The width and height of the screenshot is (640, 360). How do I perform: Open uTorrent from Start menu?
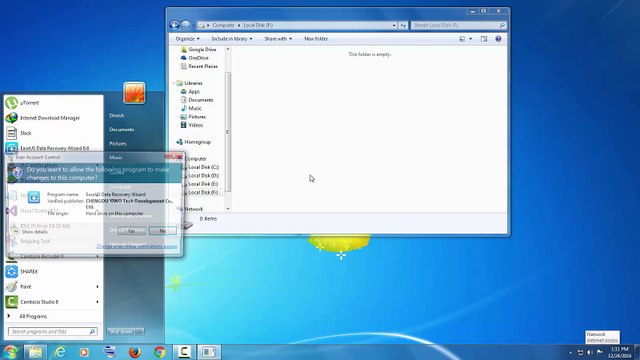(53, 103)
